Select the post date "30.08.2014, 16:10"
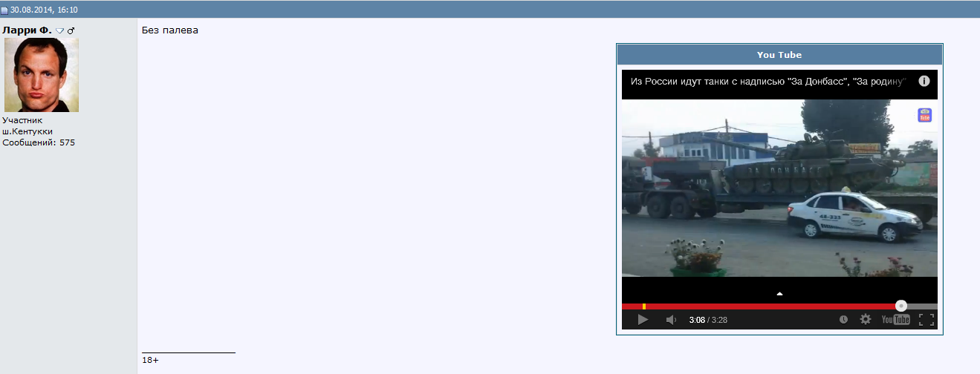This screenshot has width=980, height=374. coord(44,10)
